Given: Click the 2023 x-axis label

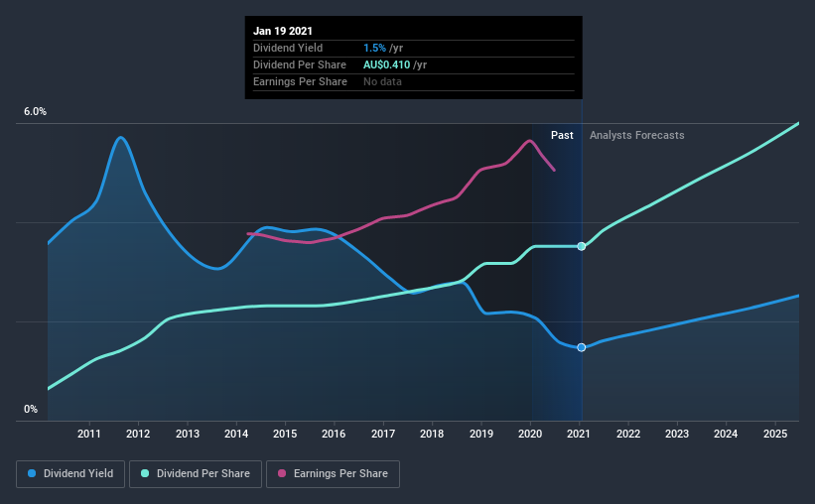Looking at the screenshot, I should [677, 434].
